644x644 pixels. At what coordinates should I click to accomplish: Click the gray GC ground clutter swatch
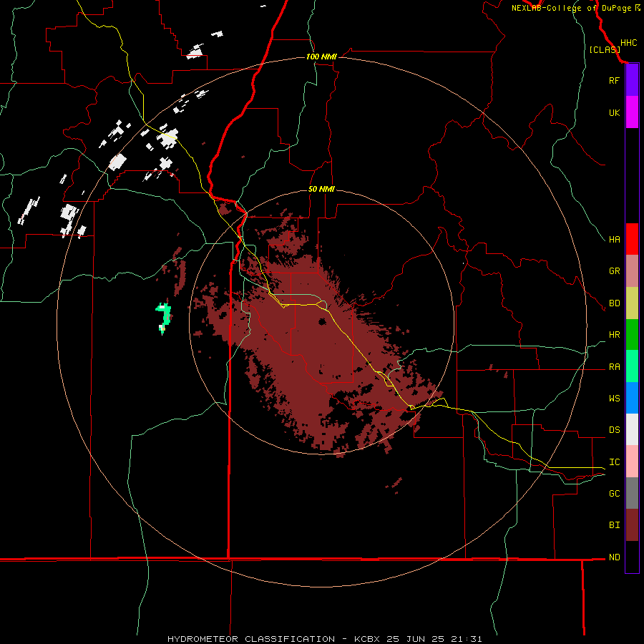[x=632, y=493]
